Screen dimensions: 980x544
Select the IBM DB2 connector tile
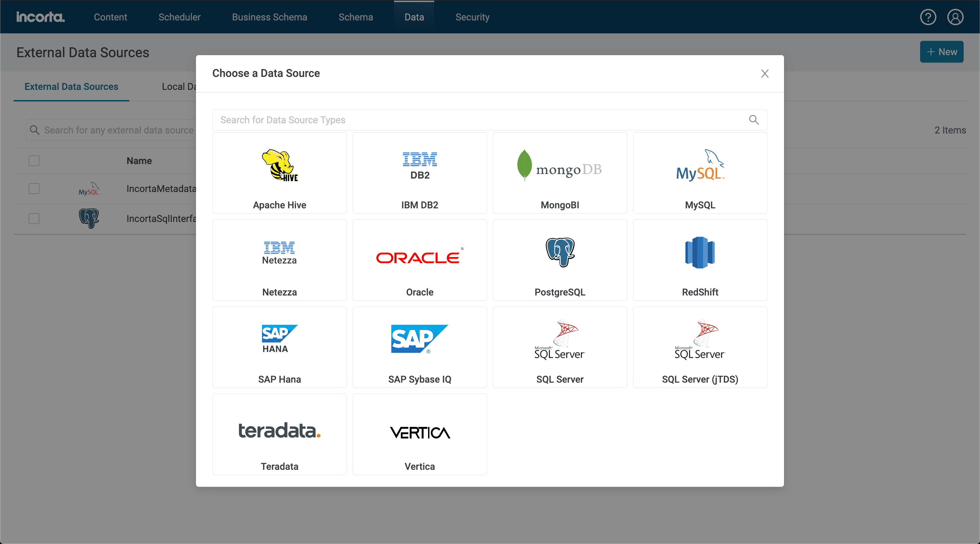click(419, 173)
